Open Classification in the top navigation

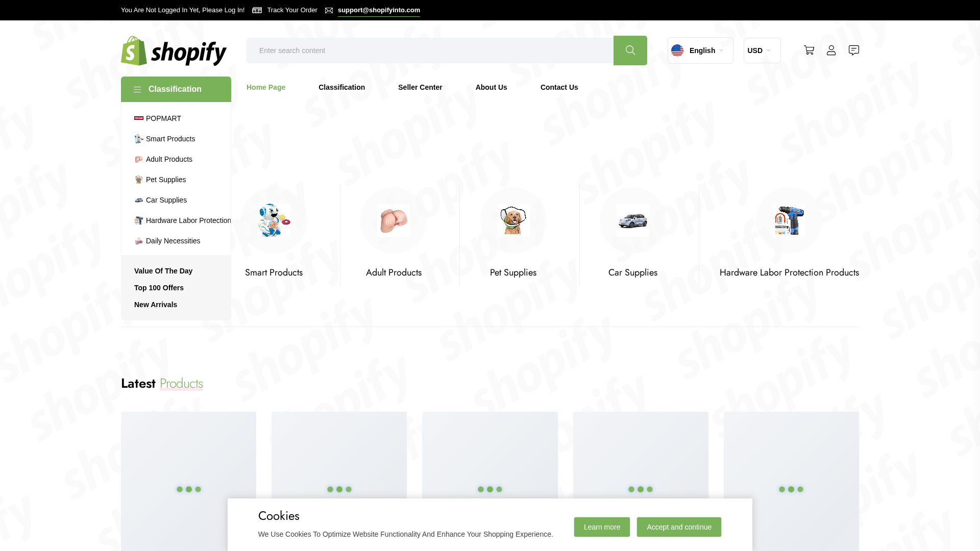[341, 87]
